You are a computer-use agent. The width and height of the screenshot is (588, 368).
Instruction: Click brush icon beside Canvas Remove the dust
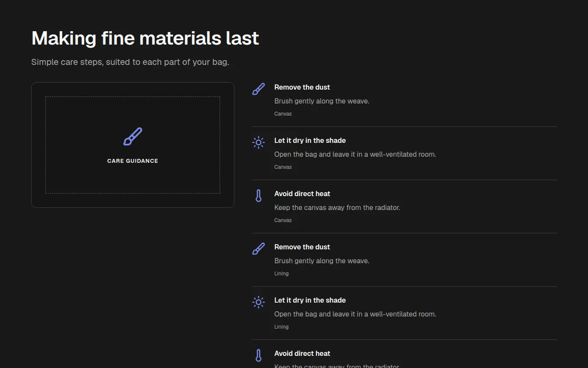tap(259, 89)
